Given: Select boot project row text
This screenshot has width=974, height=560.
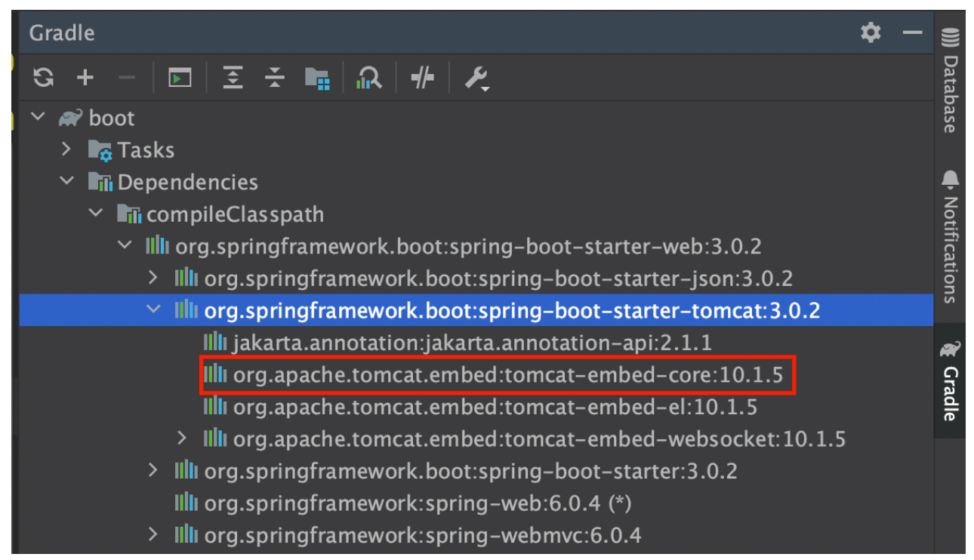Looking at the screenshot, I should tap(112, 118).
